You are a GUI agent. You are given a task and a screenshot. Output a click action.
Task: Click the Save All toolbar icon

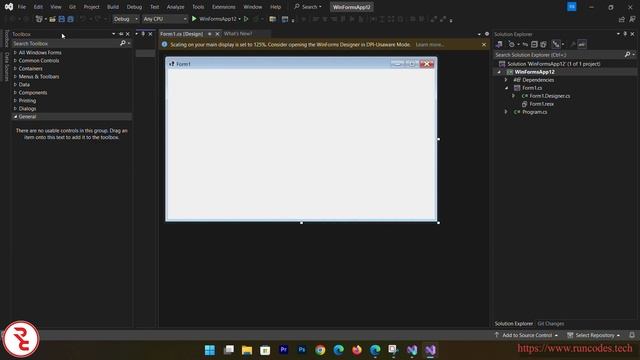click(x=71, y=19)
